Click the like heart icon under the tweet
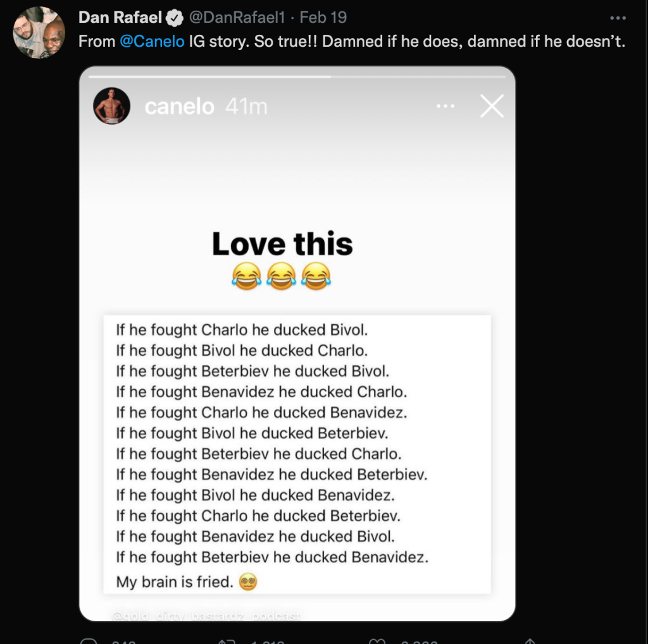The width and height of the screenshot is (648, 644). 377,641
